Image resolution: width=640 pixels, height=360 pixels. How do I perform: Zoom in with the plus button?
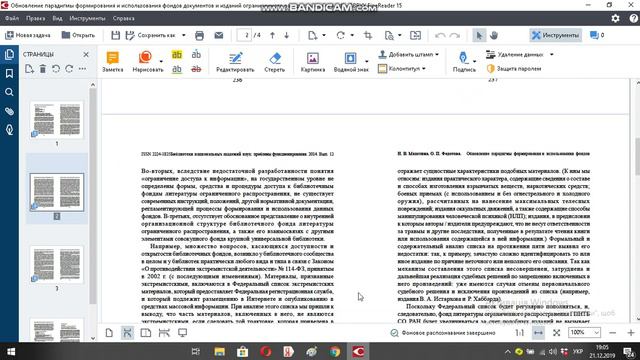pyautogui.click(x=631, y=333)
